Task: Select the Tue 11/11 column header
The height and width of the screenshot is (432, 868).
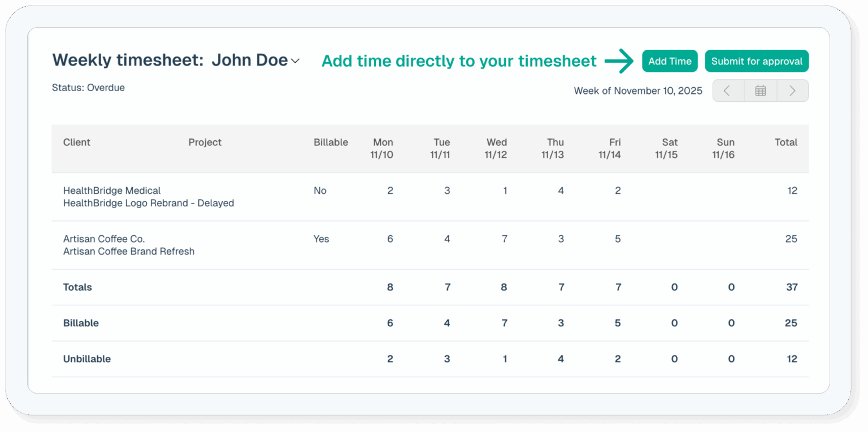Action: click(440, 149)
